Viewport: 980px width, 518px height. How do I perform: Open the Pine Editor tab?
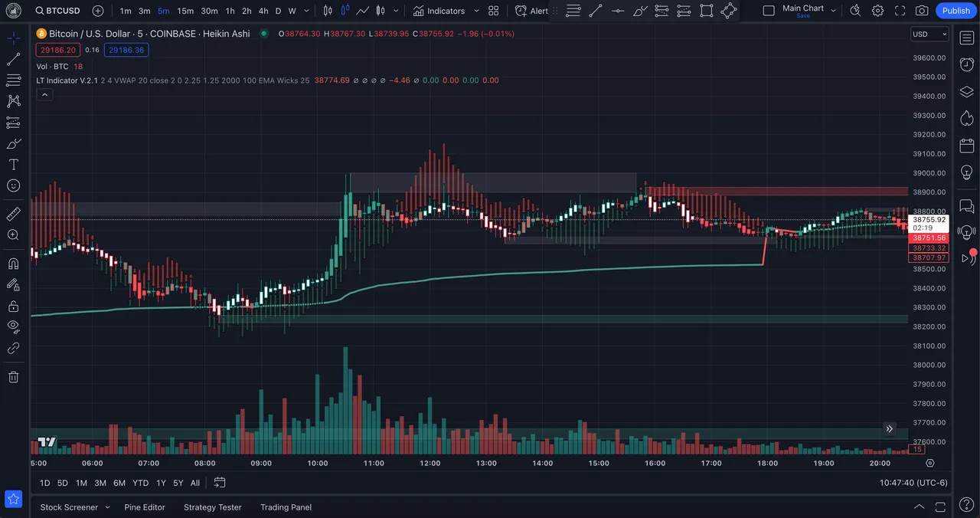click(x=145, y=507)
